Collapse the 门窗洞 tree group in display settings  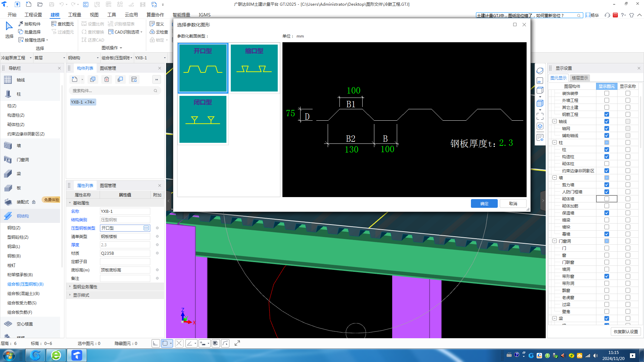pyautogui.click(x=554, y=241)
